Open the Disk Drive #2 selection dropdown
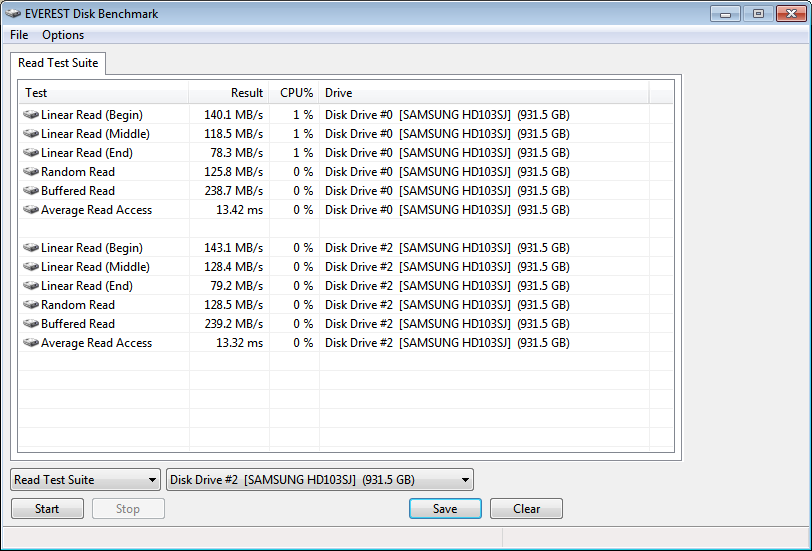The height and width of the screenshot is (551, 812). point(320,480)
